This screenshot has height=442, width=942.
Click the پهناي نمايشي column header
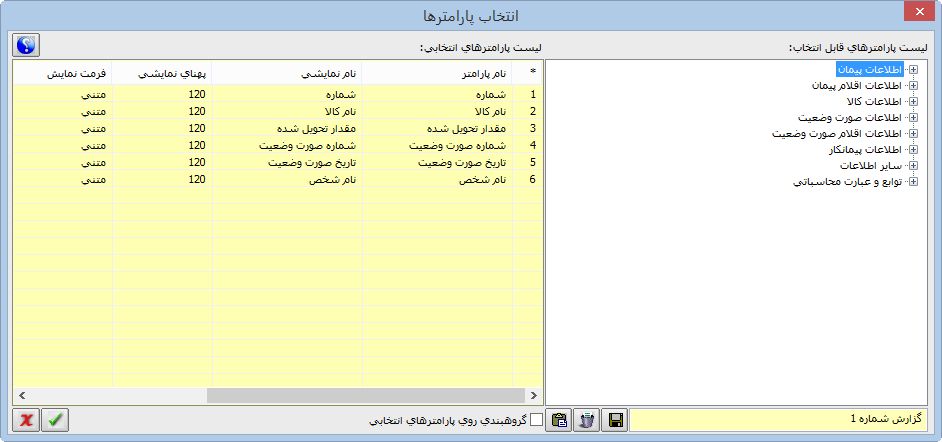[x=162, y=71]
